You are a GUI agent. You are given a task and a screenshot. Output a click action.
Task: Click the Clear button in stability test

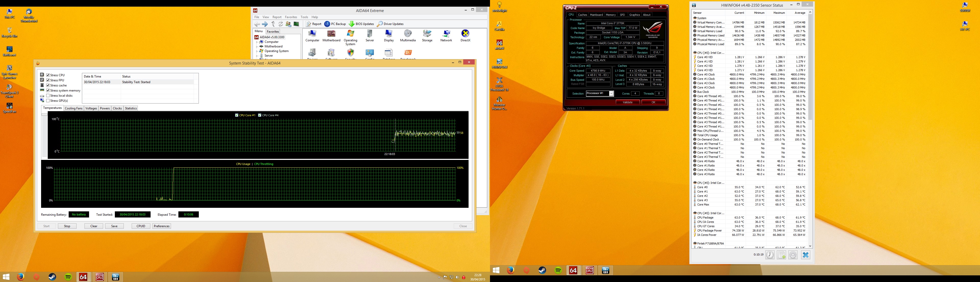tap(94, 226)
